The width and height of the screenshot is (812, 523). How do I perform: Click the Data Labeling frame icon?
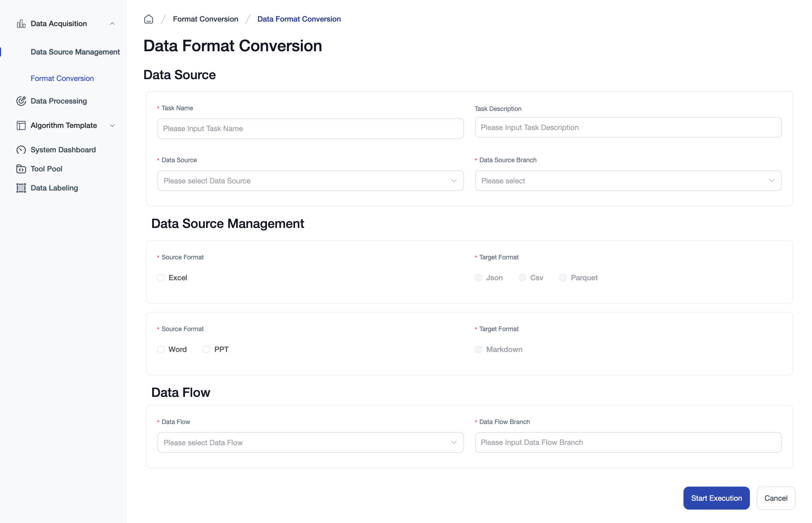pyautogui.click(x=21, y=188)
